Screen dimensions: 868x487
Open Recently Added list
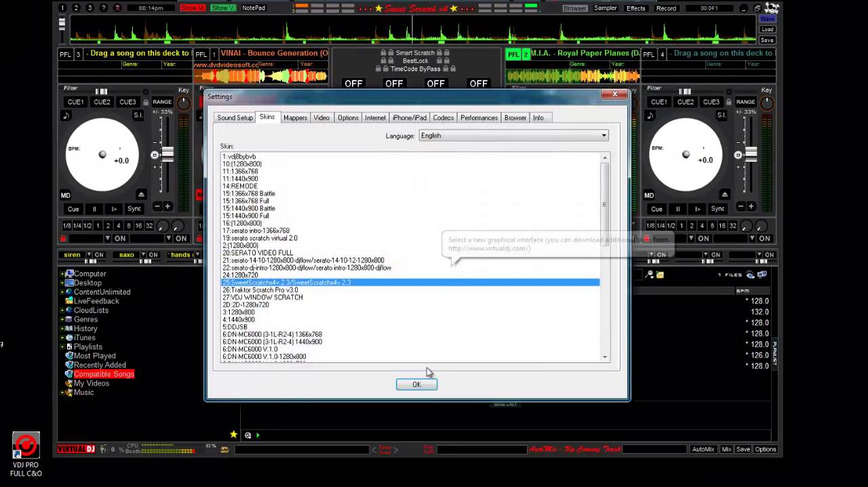pos(100,365)
